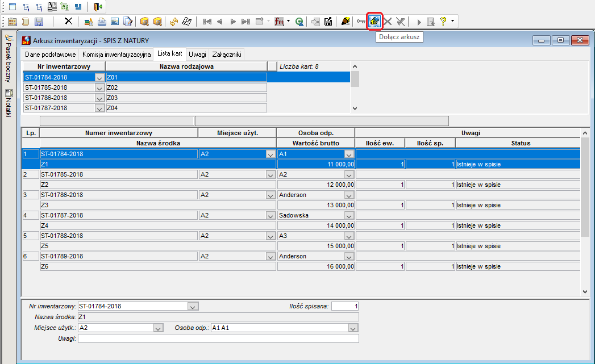
Task: Click the black X delete icon
Action: pyautogui.click(x=68, y=21)
